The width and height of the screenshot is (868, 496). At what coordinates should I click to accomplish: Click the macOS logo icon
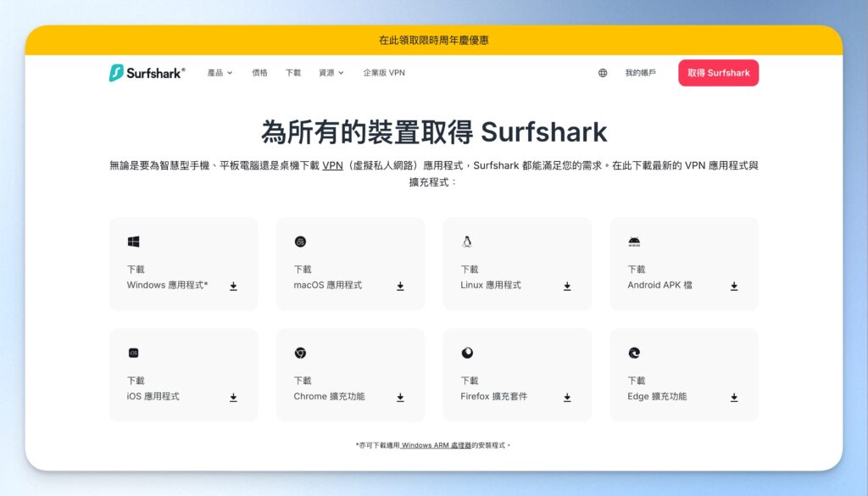300,242
